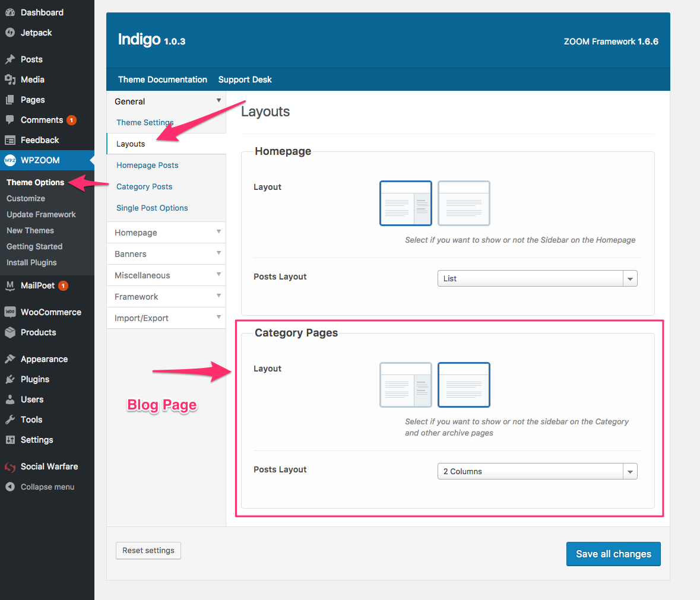Open Theme Settings tab under General
Screen dimensions: 700x600
[145, 122]
